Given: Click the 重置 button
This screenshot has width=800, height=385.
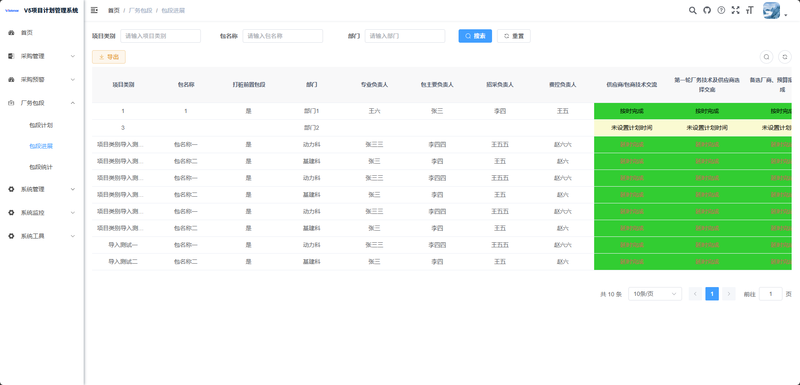Looking at the screenshot, I should click(514, 36).
